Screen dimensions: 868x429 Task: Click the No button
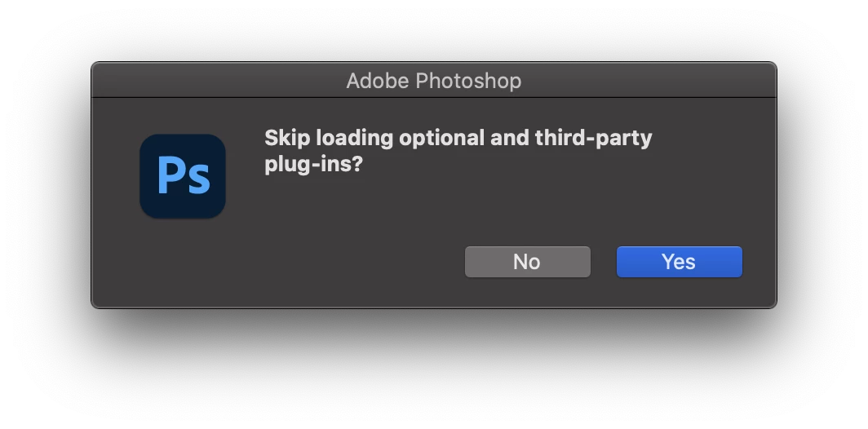[527, 262]
